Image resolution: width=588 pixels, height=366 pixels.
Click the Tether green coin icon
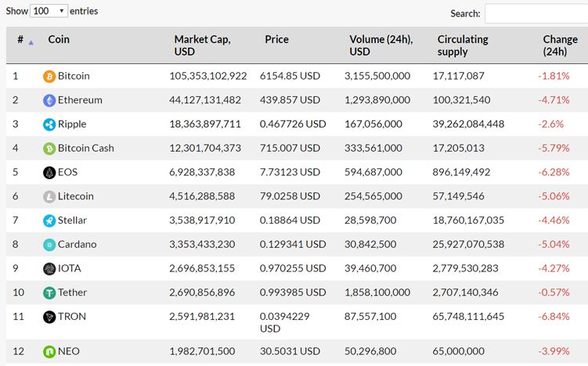pos(49,293)
